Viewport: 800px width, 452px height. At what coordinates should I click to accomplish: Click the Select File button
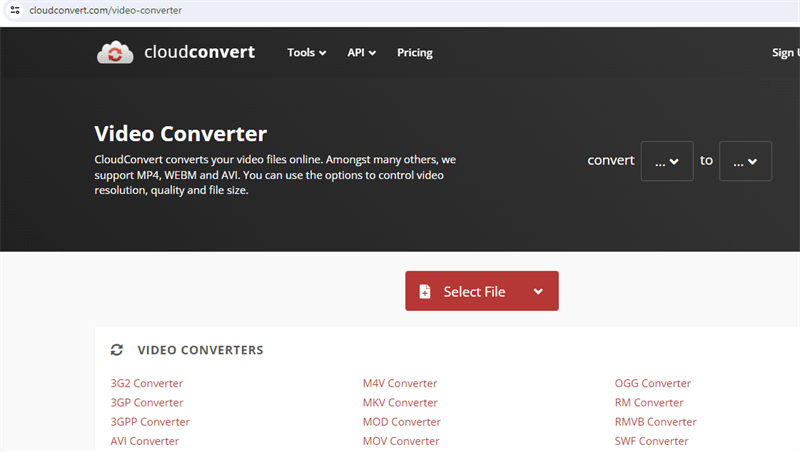point(482,291)
